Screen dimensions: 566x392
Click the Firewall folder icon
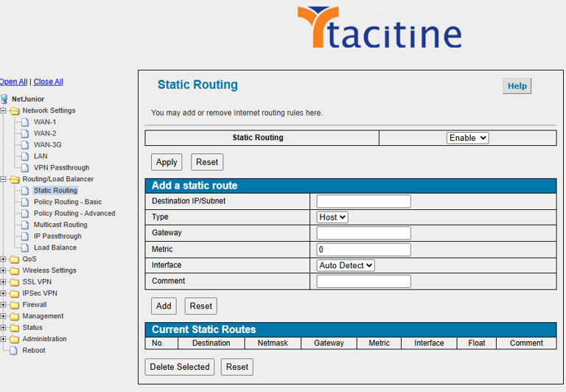coord(15,305)
